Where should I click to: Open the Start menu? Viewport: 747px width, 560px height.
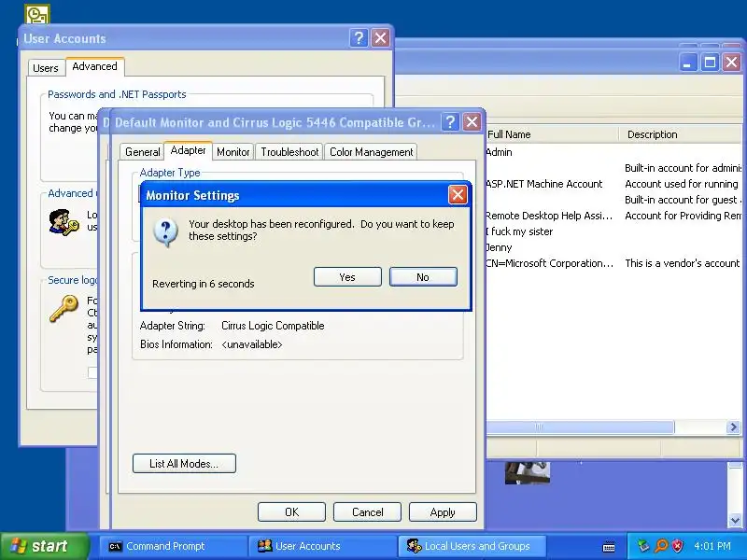(x=44, y=546)
